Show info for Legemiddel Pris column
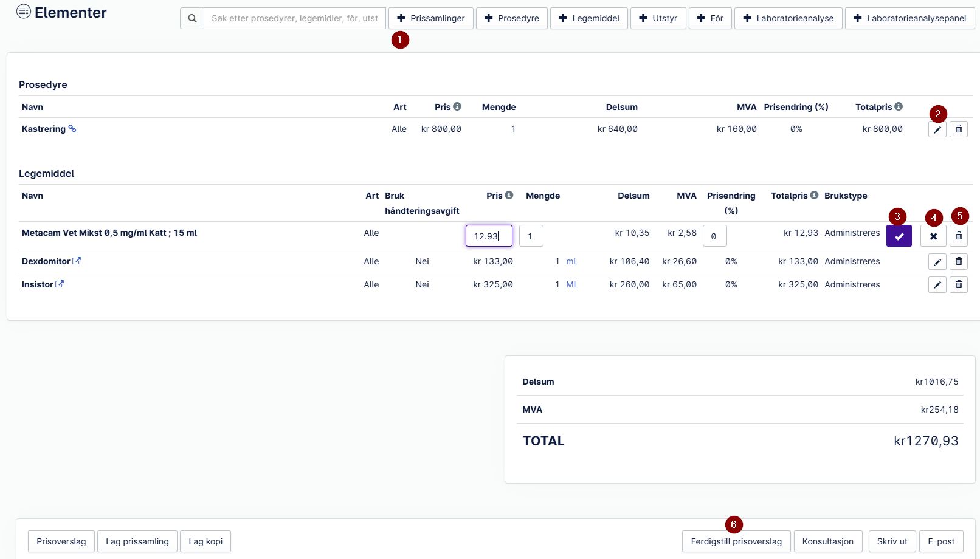 pyautogui.click(x=509, y=195)
